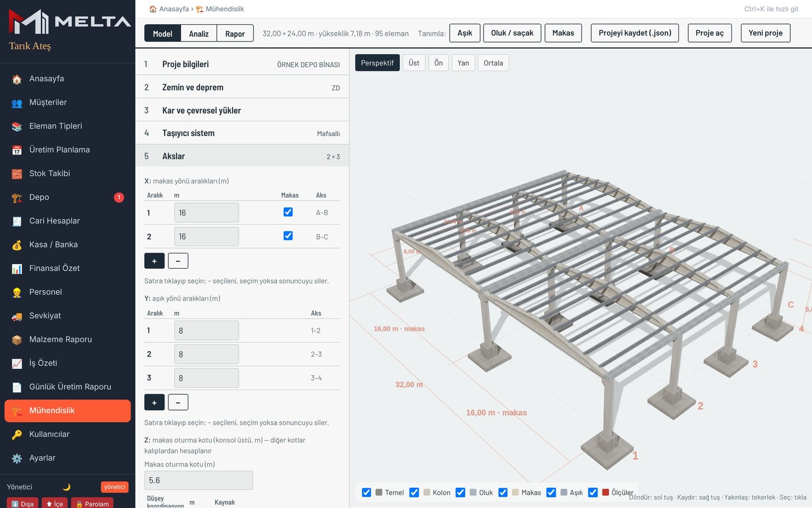
Task: Click the Depo crane icon
Action: tap(17, 197)
